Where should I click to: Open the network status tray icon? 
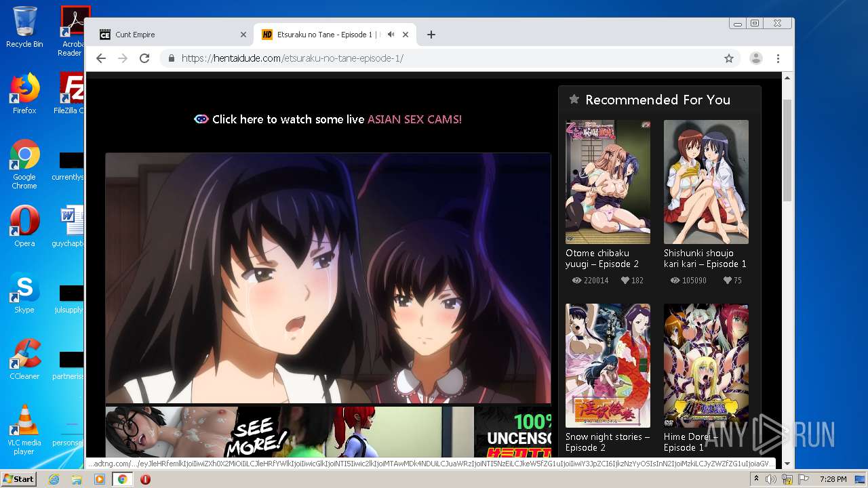point(787,479)
